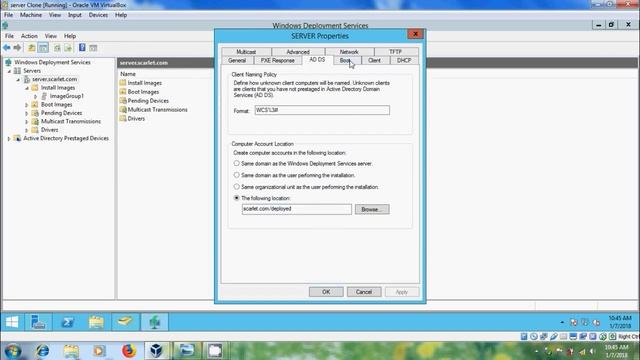
Task: Open the VirtualBox Machine menu
Action: pos(31,15)
